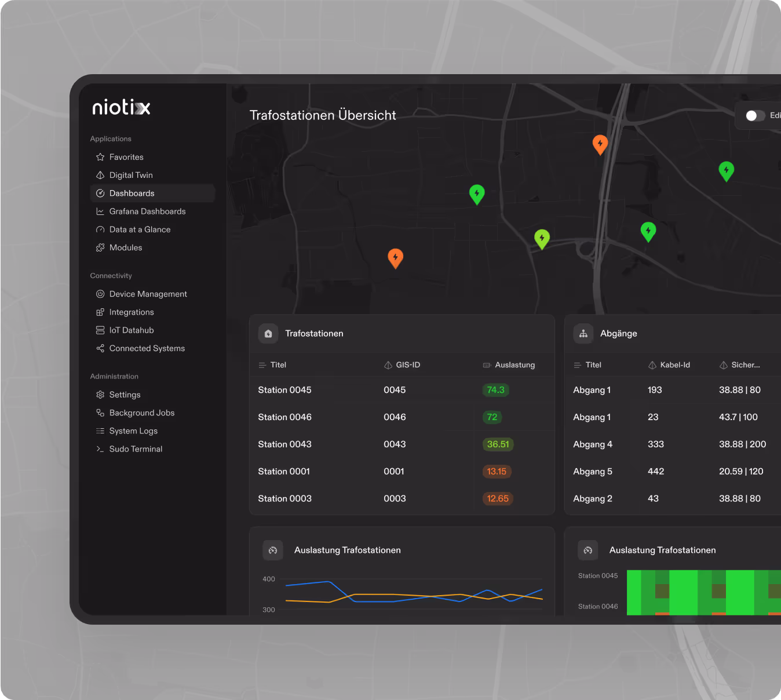Image resolution: width=781 pixels, height=700 pixels.
Task: Open the Modules page
Action: click(x=126, y=247)
